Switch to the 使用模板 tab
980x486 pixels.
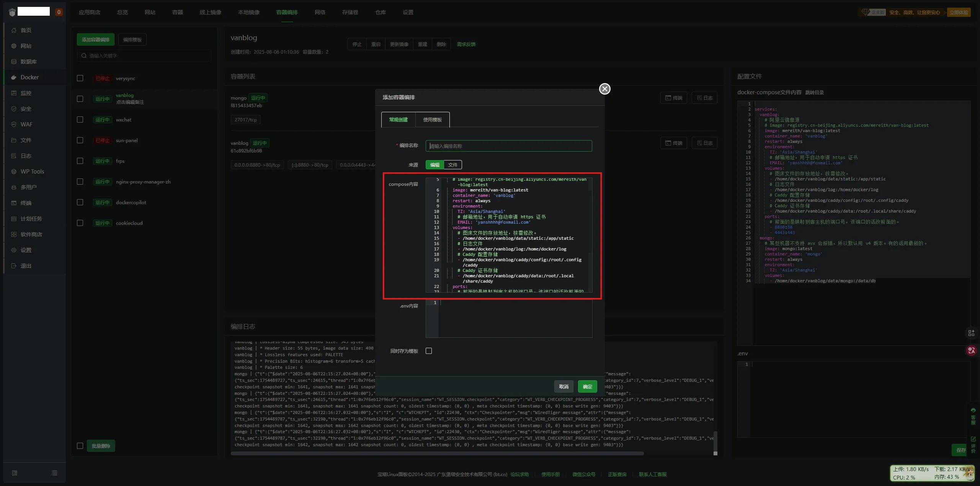(433, 119)
